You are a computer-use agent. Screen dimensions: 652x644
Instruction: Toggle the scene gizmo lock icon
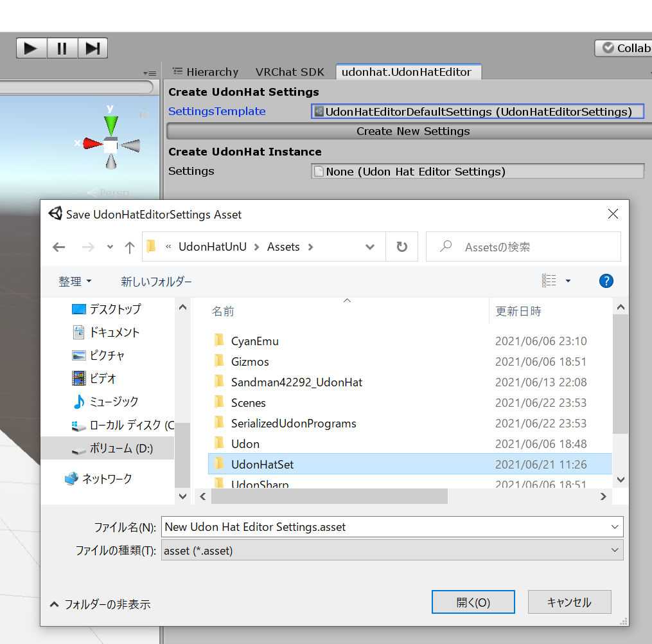(143, 112)
